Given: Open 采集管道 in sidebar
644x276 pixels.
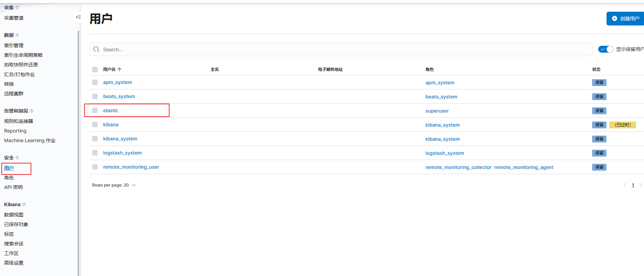Looking at the screenshot, I should (14, 18).
